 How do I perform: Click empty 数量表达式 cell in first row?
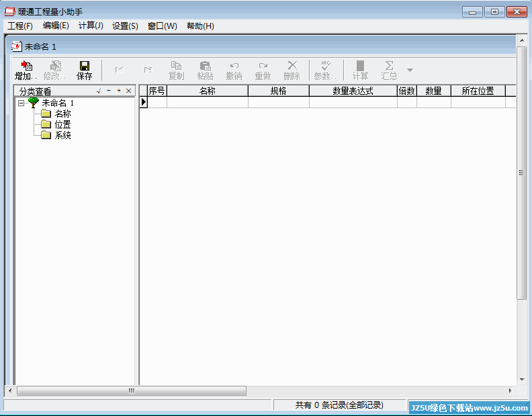pyautogui.click(x=353, y=102)
